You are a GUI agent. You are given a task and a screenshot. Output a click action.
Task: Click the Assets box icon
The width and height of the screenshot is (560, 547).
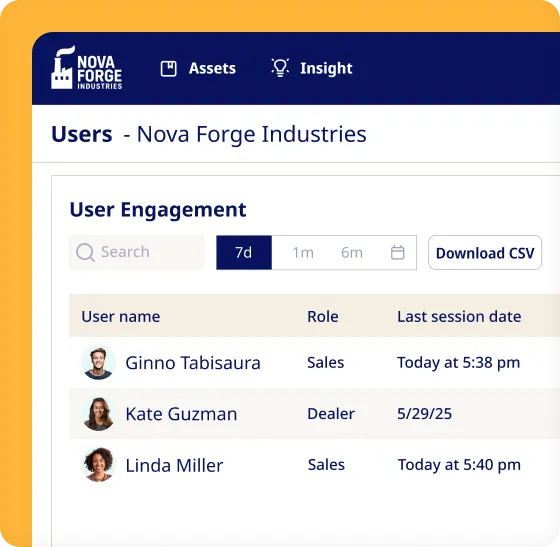(x=168, y=69)
